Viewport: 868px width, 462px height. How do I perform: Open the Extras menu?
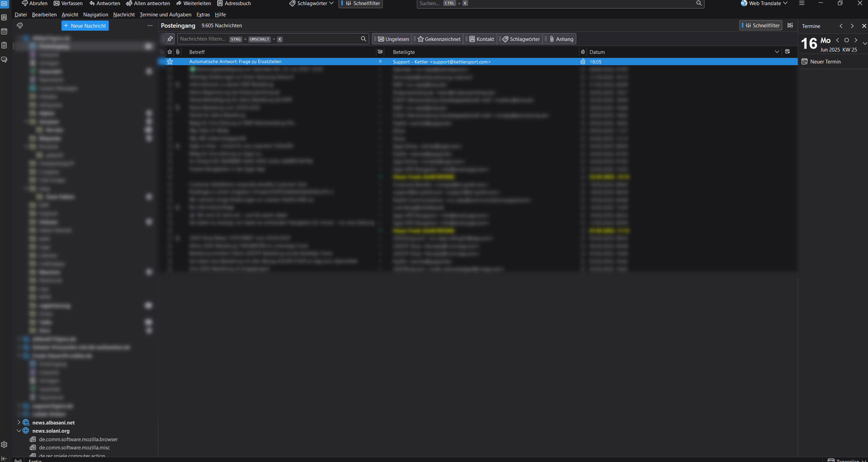(203, 14)
